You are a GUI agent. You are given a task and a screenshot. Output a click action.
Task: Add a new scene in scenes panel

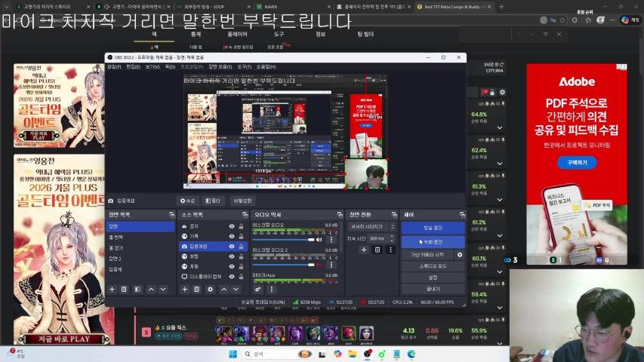[x=112, y=289]
